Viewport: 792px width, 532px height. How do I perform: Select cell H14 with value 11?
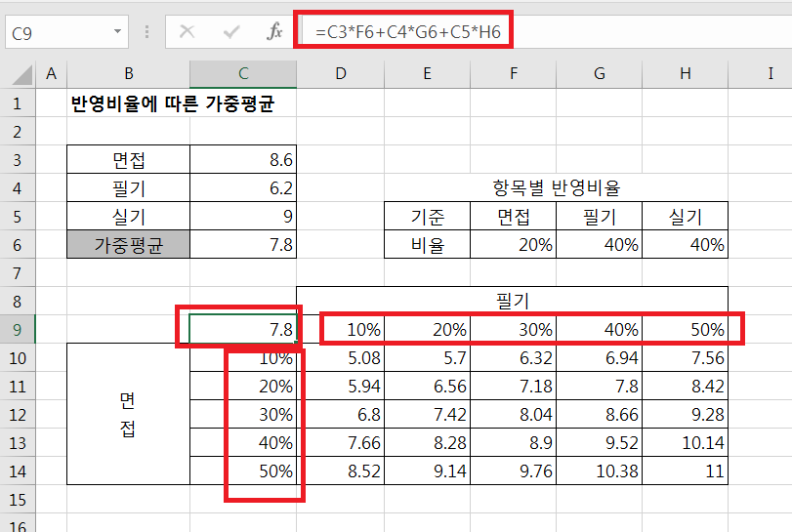(x=685, y=470)
